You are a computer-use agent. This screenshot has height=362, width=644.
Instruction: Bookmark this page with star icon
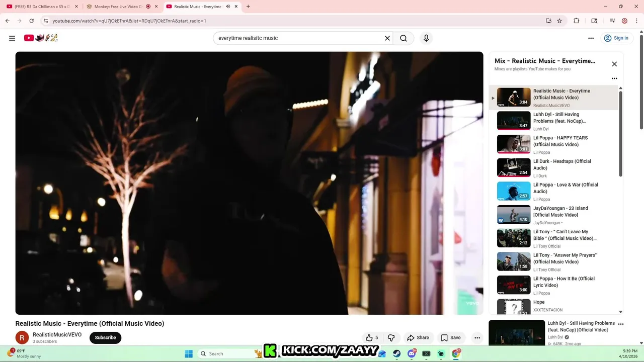coord(559,21)
